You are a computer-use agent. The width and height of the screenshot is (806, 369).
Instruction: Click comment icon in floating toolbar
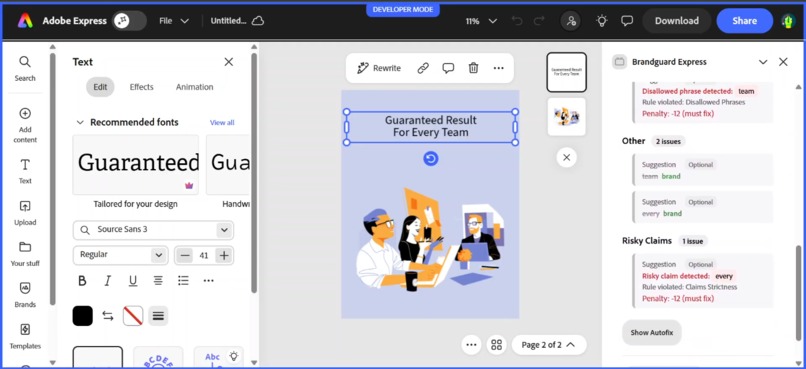point(448,68)
